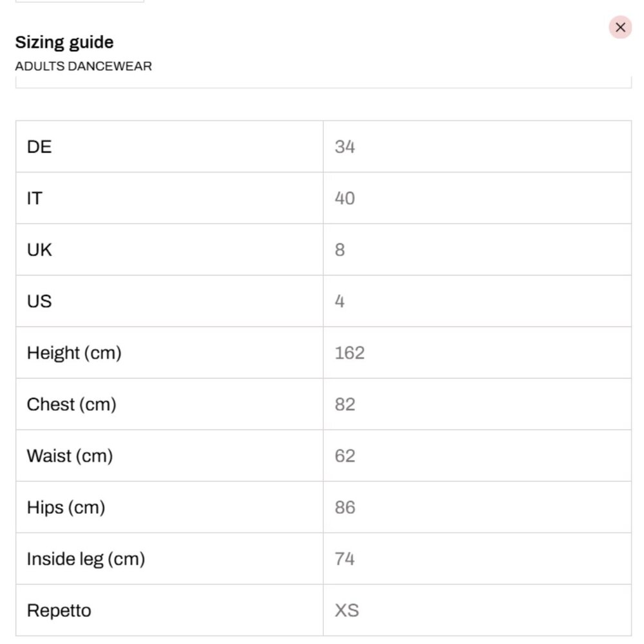Click the ADULTS DANCEWEAR subtitle
This screenshot has height=644, width=644.
(83, 66)
